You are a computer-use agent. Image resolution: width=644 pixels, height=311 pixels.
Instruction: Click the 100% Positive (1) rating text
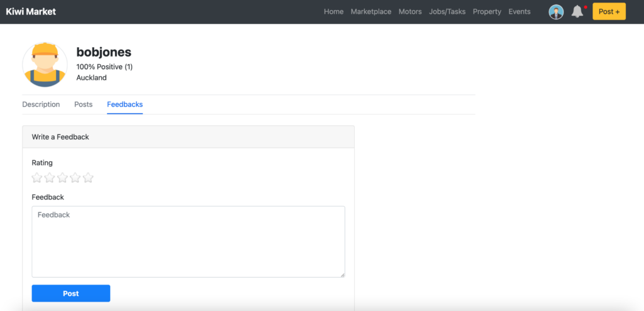tap(104, 67)
